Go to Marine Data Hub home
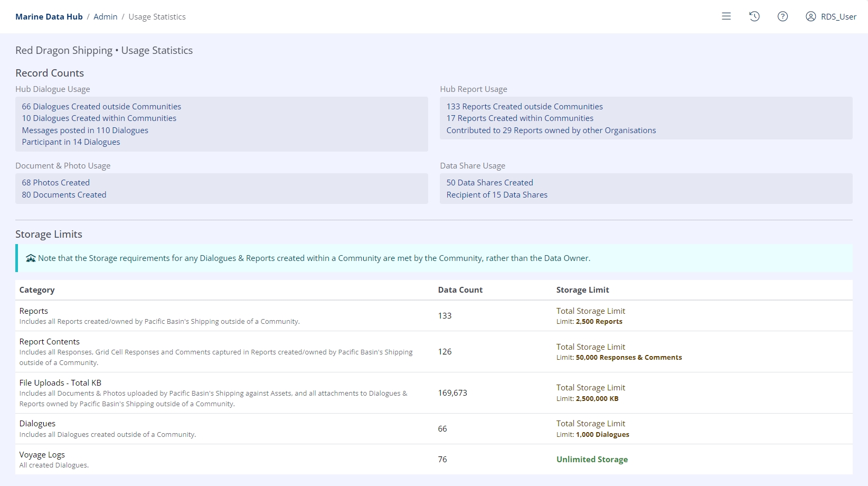This screenshot has width=868, height=486. pyautogui.click(x=49, y=17)
